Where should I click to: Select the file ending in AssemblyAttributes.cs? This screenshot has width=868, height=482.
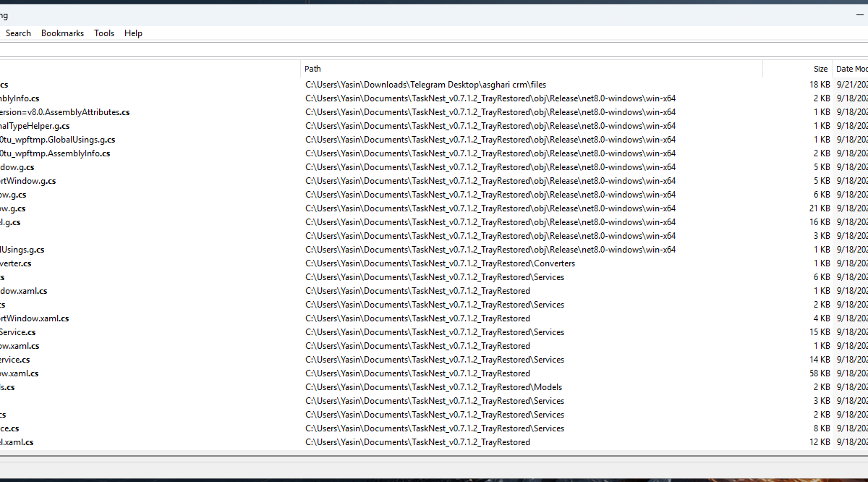(x=65, y=112)
